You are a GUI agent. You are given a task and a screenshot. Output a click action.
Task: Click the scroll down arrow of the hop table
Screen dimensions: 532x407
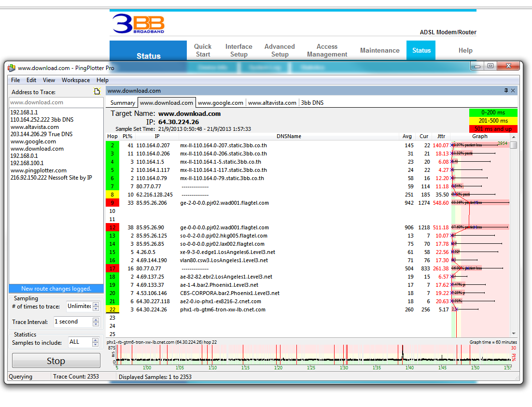point(514,334)
